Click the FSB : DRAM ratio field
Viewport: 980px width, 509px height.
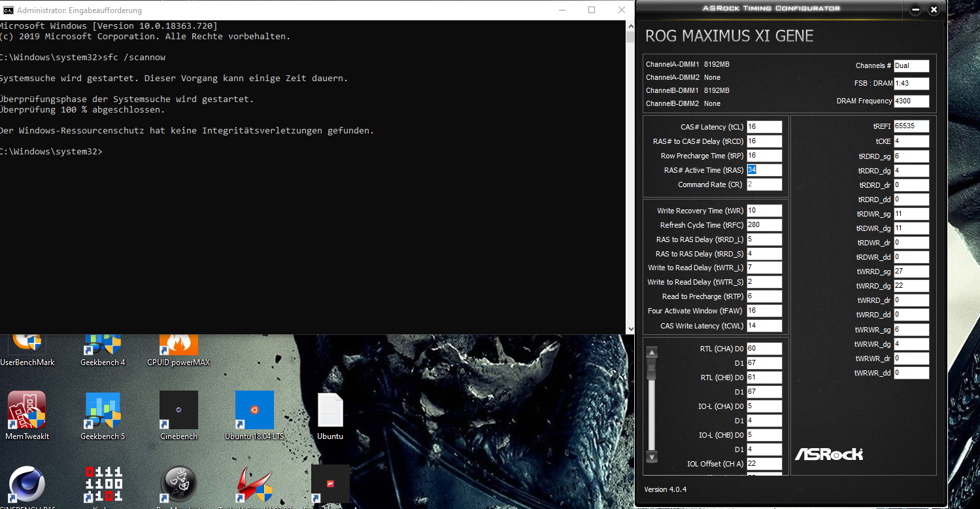point(911,84)
